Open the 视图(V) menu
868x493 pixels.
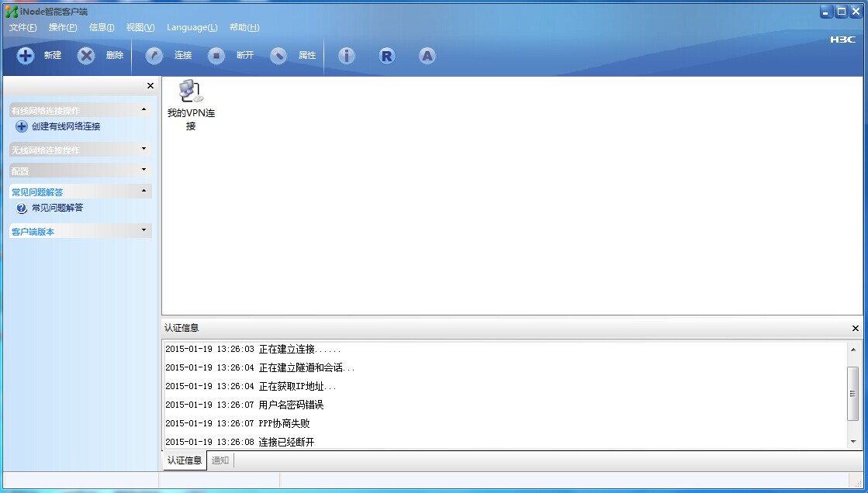tap(140, 27)
